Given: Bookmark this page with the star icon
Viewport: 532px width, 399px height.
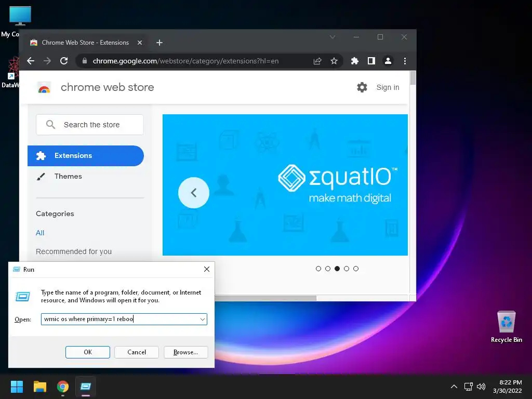Looking at the screenshot, I should pos(334,61).
